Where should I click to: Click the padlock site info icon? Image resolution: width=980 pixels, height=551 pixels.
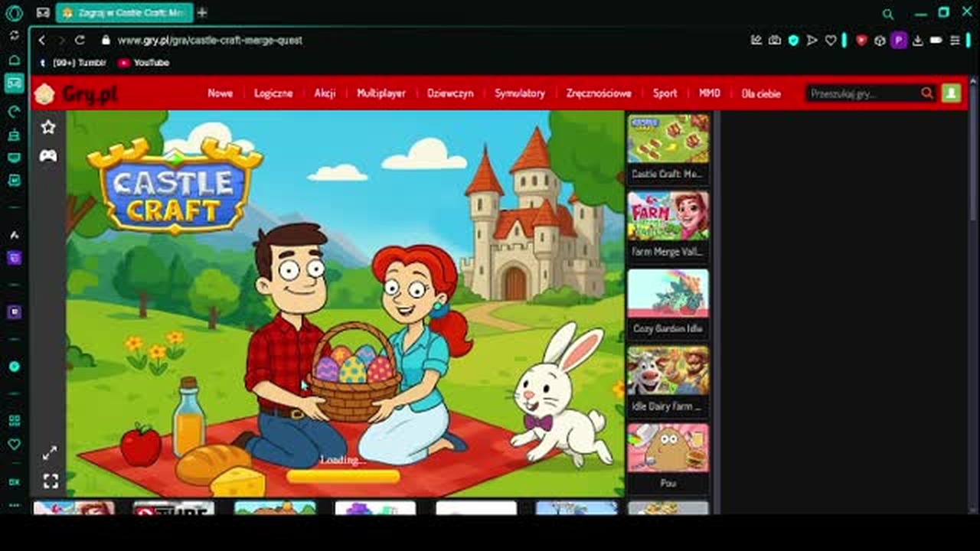pyautogui.click(x=106, y=40)
